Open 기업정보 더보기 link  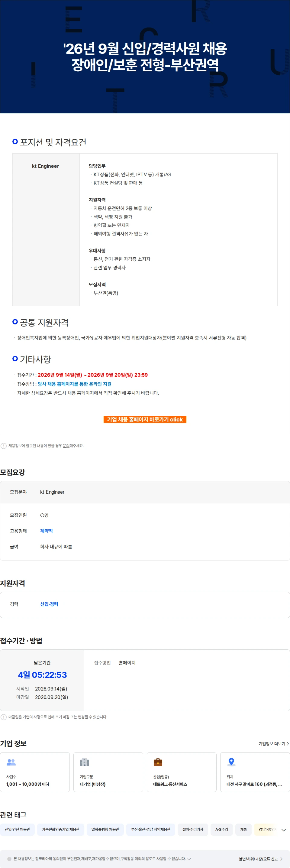273,743
